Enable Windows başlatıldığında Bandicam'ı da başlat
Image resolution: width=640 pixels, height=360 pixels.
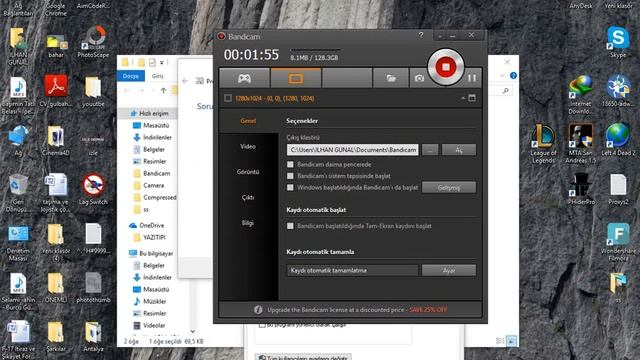click(x=290, y=187)
